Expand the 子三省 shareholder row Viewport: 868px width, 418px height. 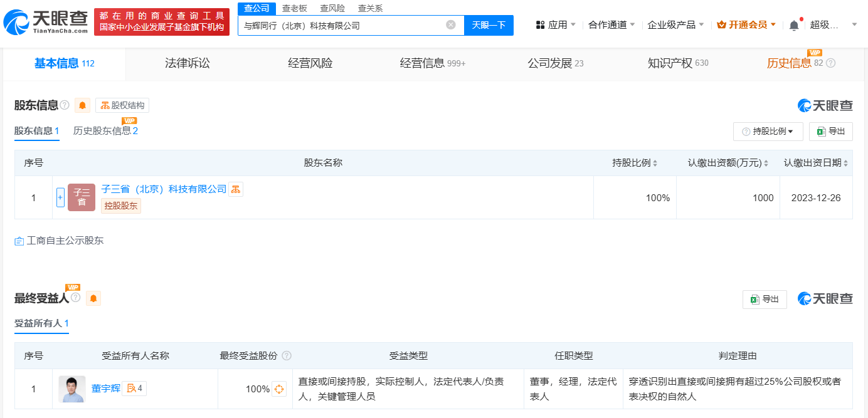(60, 197)
